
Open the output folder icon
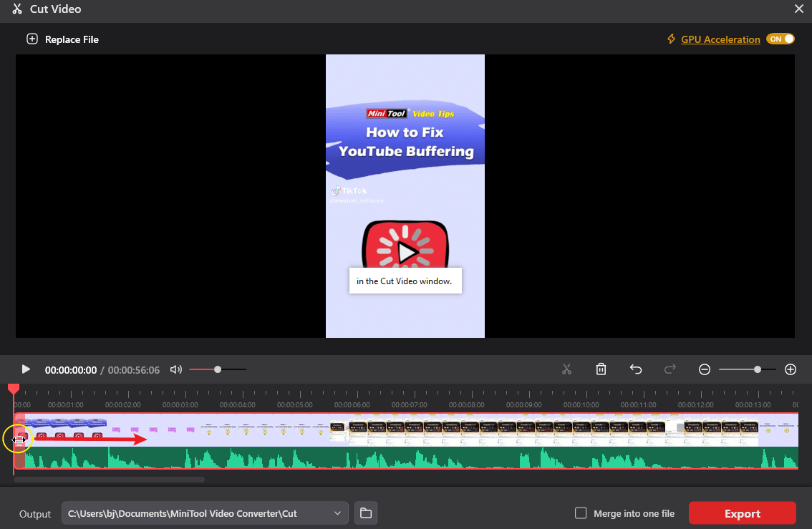[x=366, y=513]
